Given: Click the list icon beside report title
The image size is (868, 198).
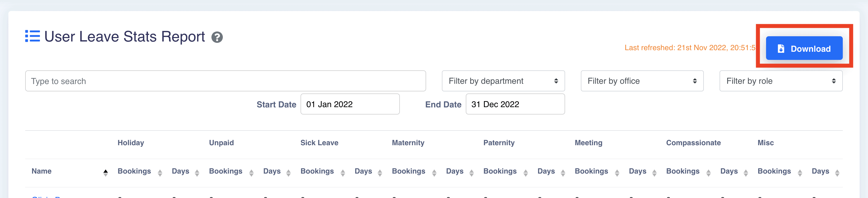Looking at the screenshot, I should tap(32, 36).
